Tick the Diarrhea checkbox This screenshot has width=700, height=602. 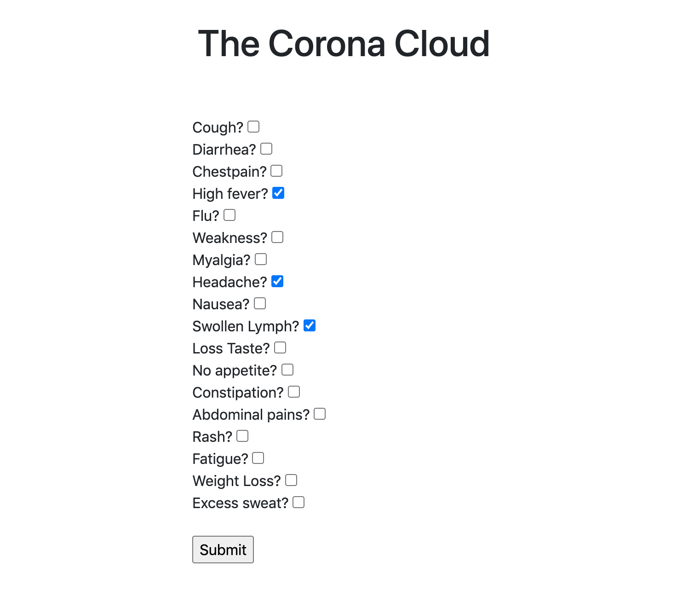click(266, 149)
